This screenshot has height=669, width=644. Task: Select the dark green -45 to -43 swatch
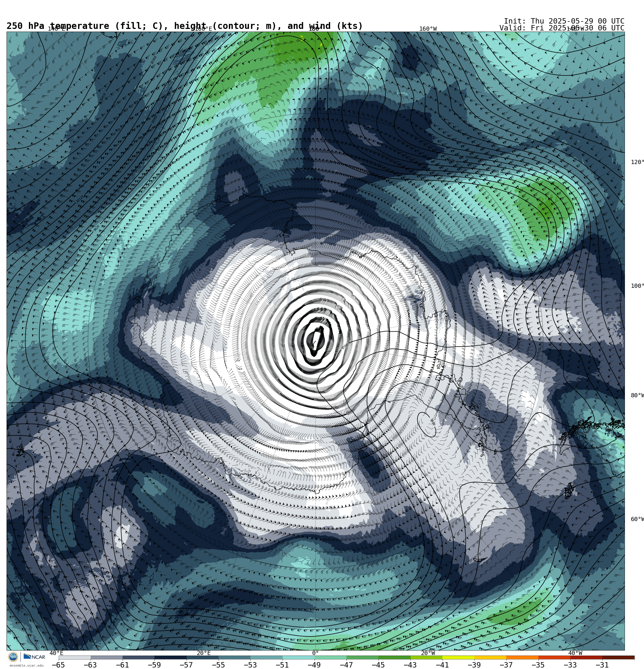click(x=394, y=657)
